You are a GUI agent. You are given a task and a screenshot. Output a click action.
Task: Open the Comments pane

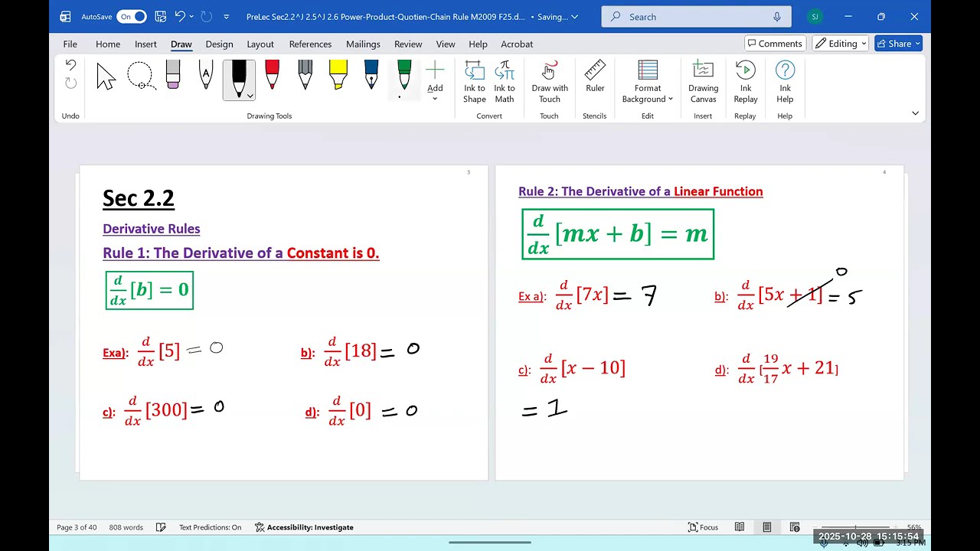(774, 44)
